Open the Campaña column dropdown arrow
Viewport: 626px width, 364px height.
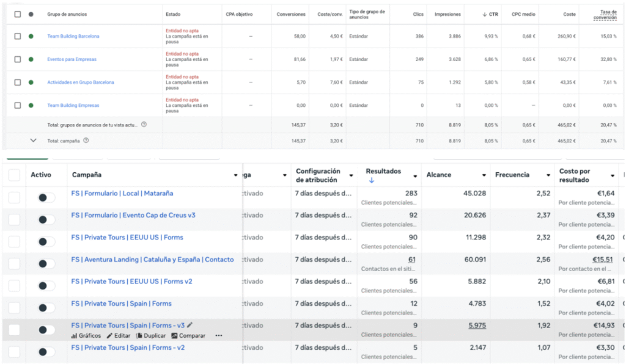point(236,175)
